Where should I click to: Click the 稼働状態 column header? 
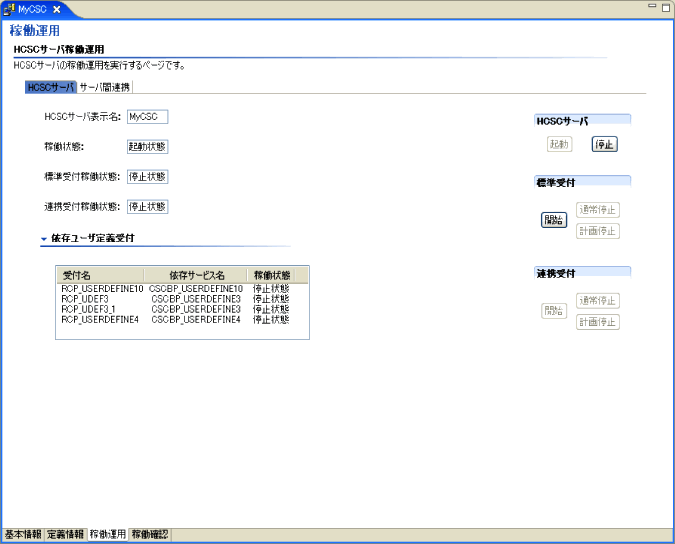[x=271, y=275]
